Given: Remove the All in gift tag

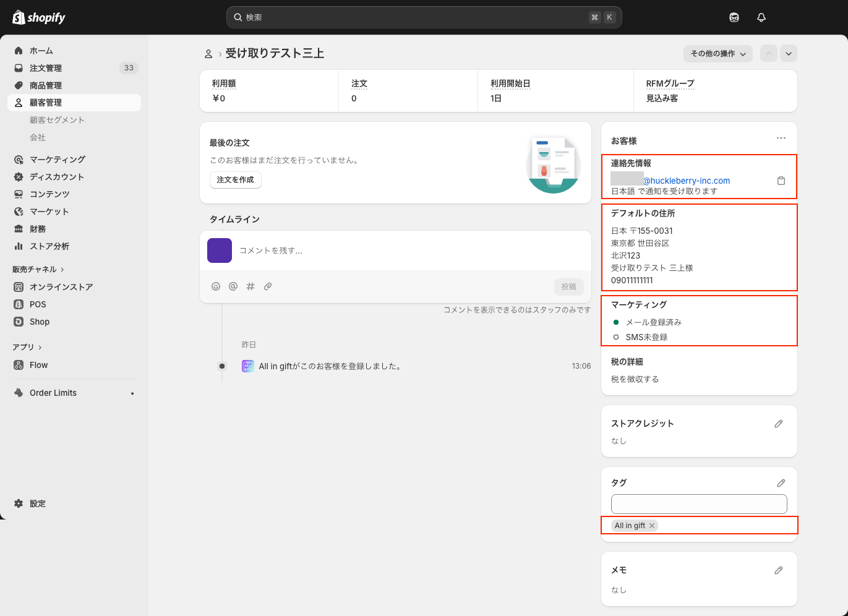Looking at the screenshot, I should click(x=652, y=526).
